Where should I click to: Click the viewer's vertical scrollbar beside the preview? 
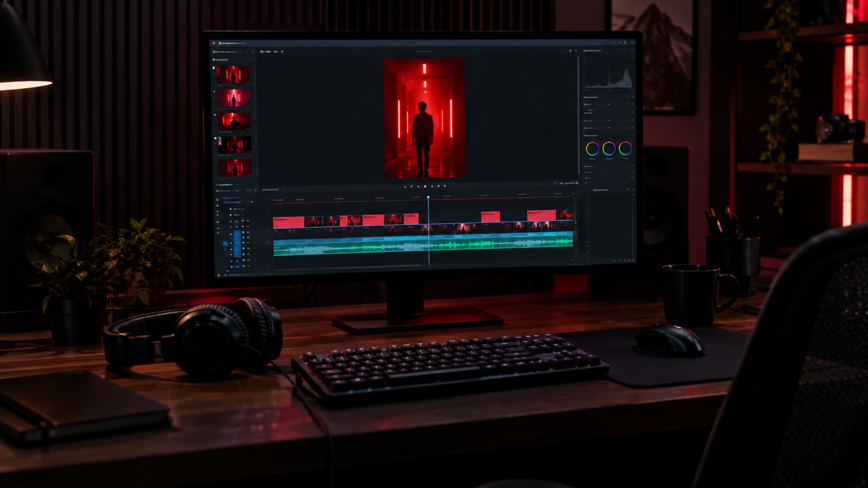[x=578, y=115]
